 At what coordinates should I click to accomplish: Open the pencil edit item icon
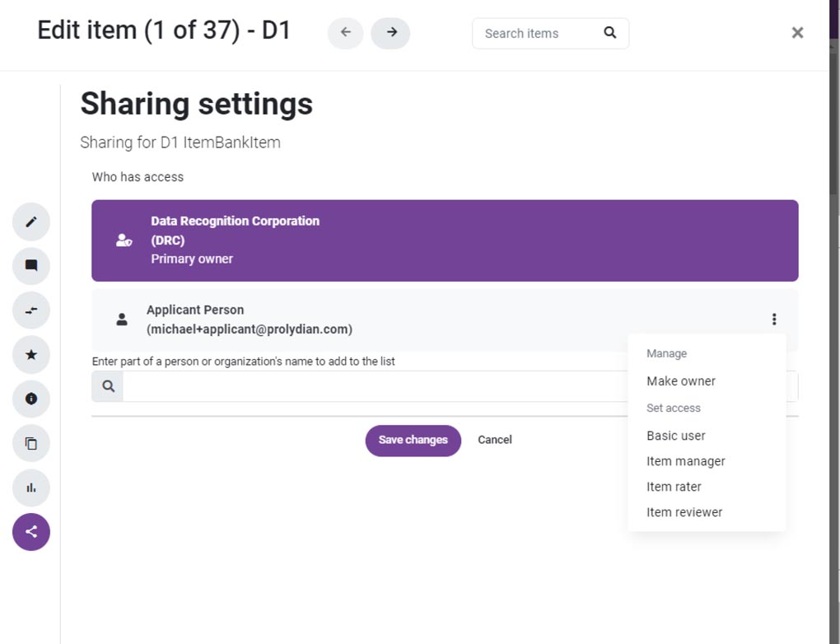[31, 222]
